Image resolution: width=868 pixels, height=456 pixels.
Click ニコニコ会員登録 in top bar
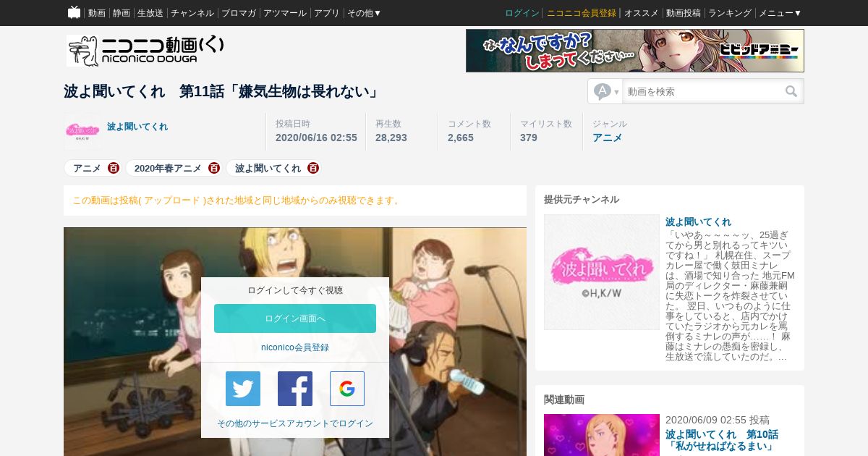pos(582,13)
